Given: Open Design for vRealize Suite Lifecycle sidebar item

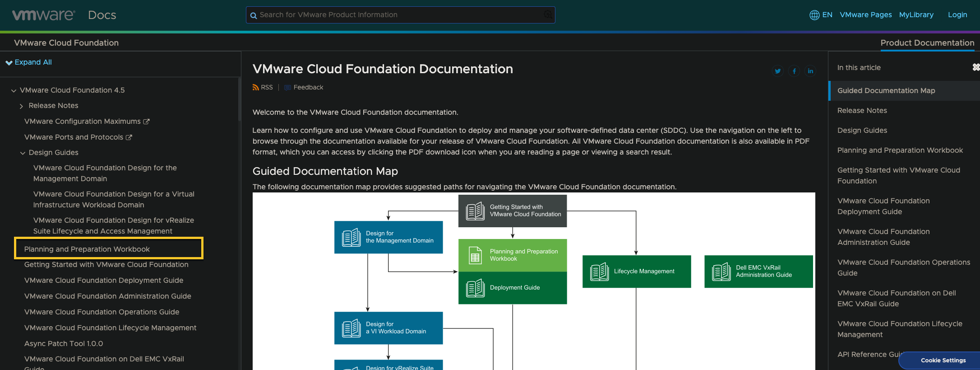Looking at the screenshot, I should point(114,226).
